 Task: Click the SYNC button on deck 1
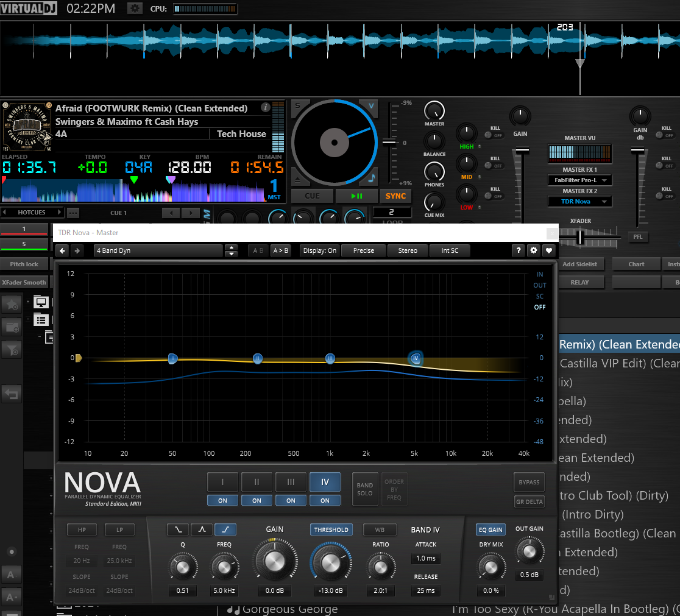pyautogui.click(x=395, y=196)
